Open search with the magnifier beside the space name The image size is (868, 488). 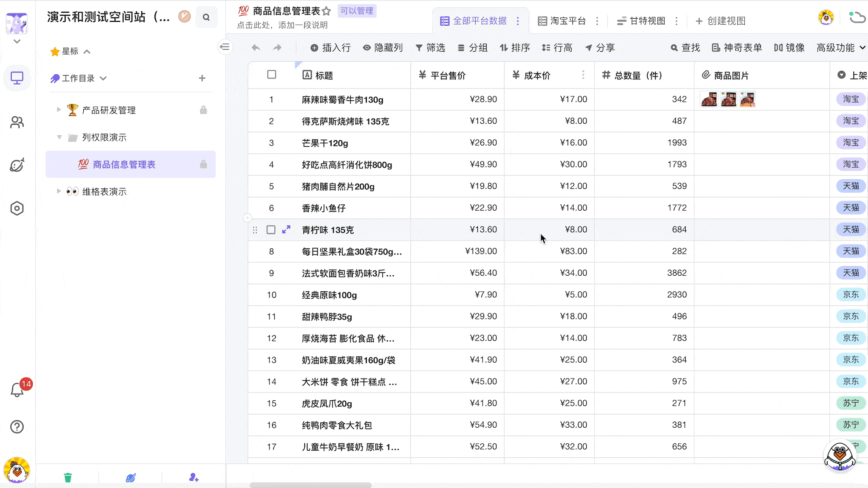click(207, 17)
